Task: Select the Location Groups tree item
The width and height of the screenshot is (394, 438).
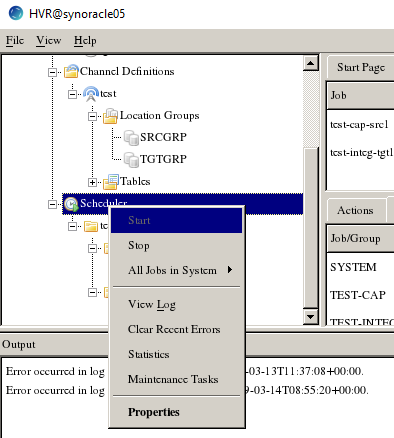Action: coord(159,116)
